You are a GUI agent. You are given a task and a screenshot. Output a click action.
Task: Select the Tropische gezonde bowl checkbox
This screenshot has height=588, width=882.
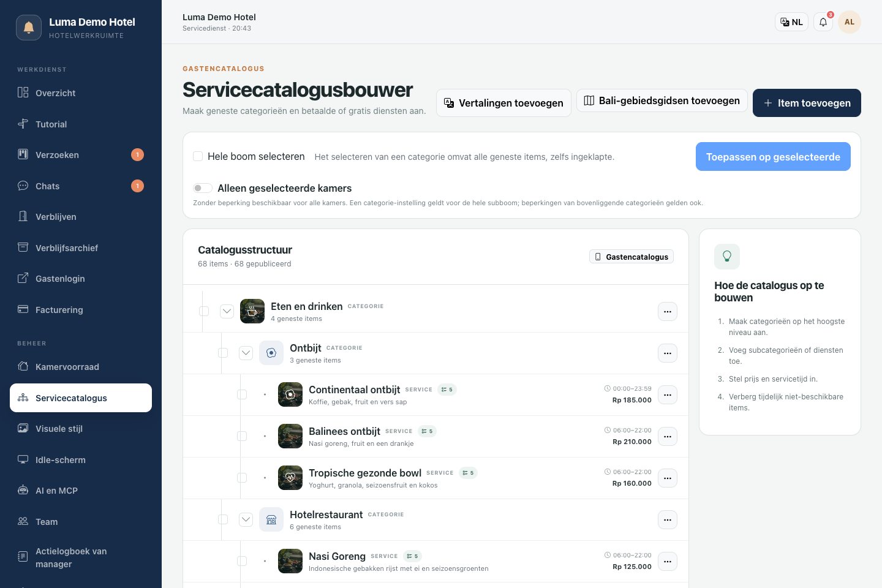coord(242,478)
